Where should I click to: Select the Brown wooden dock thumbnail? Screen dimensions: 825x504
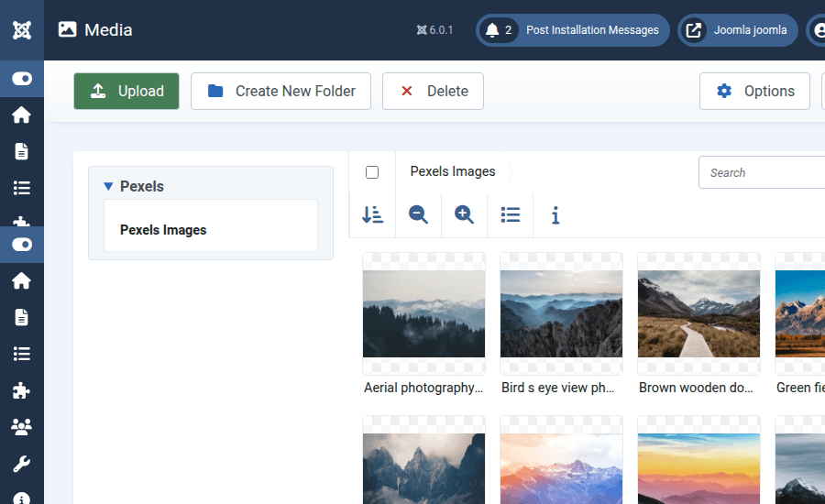[698, 313]
